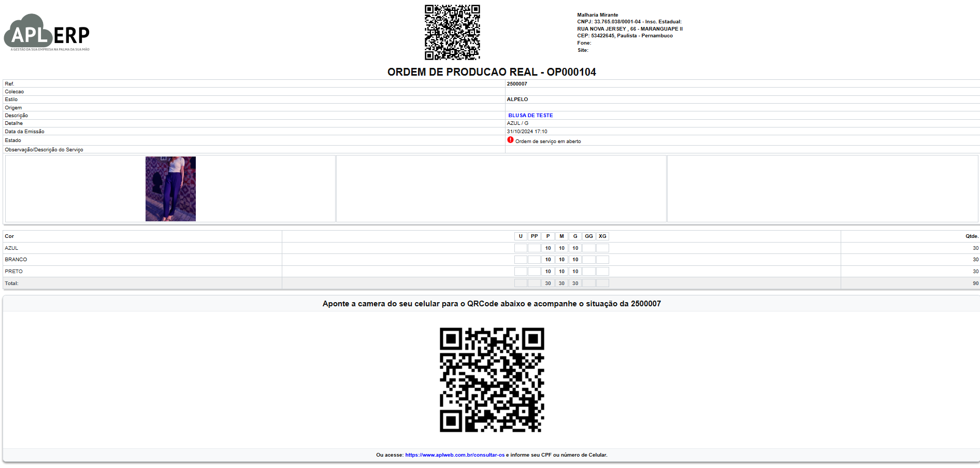This screenshot has height=468, width=980.
Task: Click the Observação/Descrição do Serviço label
Action: (44, 150)
